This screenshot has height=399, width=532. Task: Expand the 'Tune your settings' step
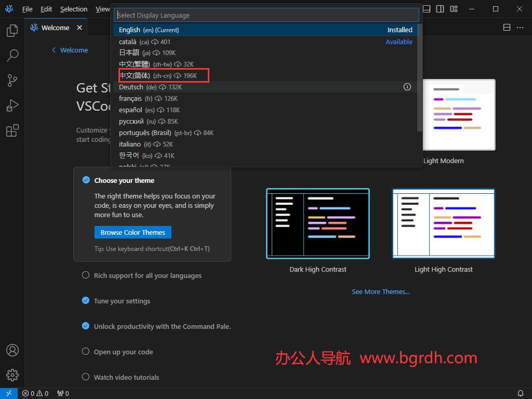[x=122, y=301]
